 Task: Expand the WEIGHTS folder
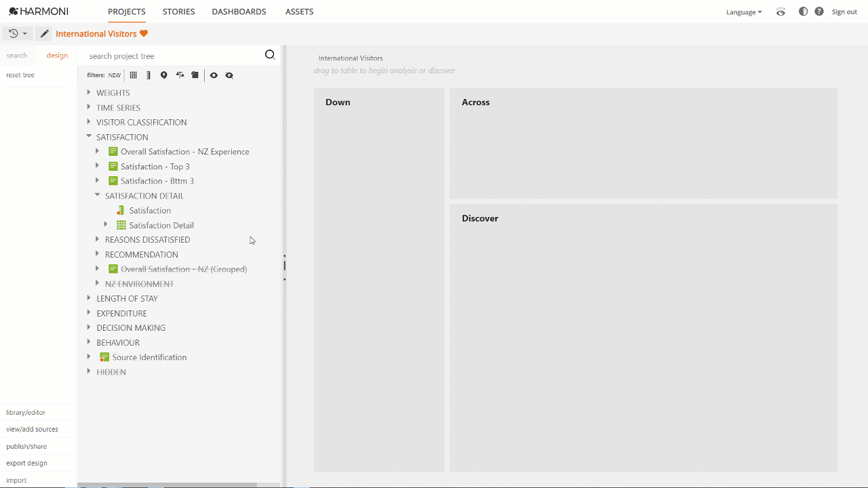tap(89, 92)
